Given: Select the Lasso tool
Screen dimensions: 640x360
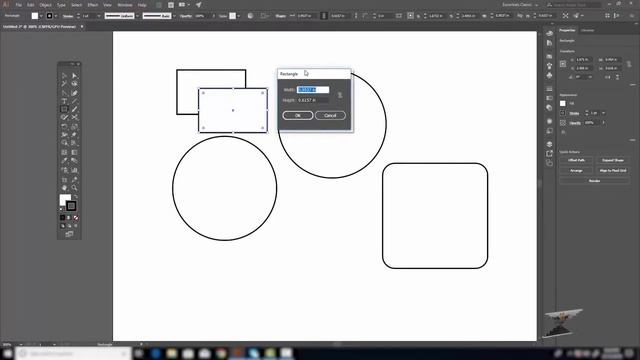Looking at the screenshot, I should coord(74,84).
